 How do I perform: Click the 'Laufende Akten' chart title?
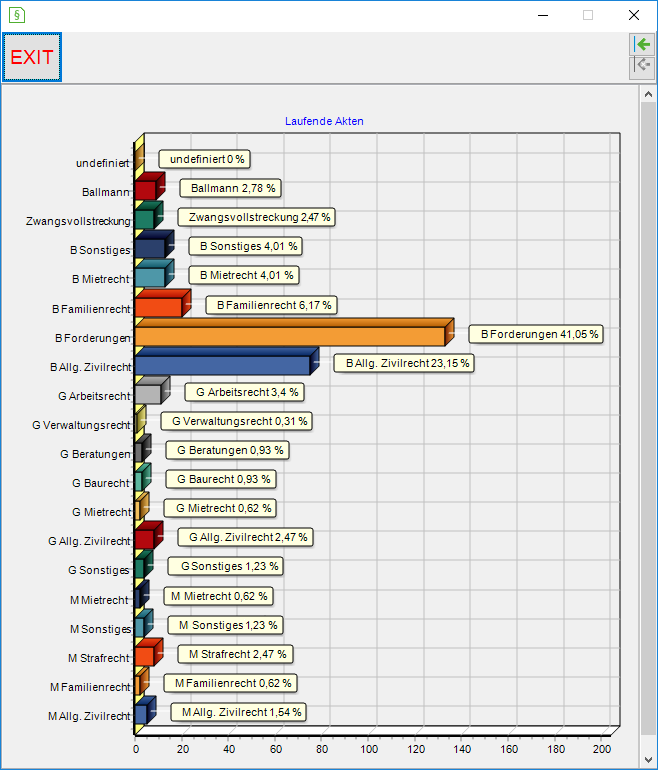coord(324,121)
